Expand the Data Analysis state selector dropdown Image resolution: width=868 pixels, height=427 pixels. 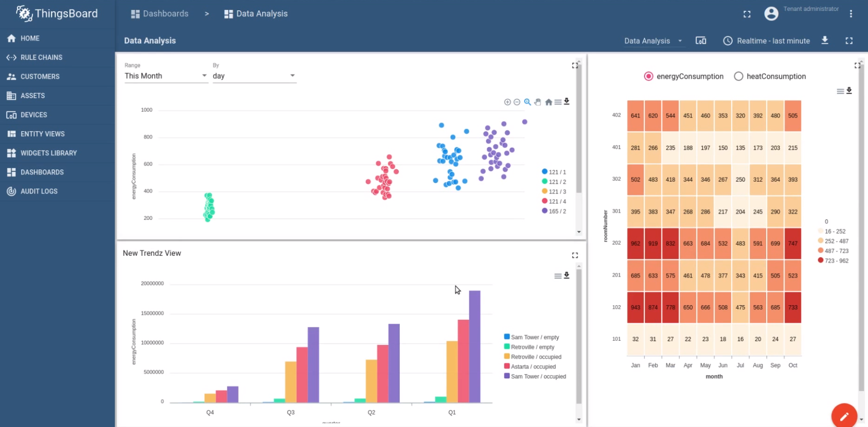pos(653,41)
